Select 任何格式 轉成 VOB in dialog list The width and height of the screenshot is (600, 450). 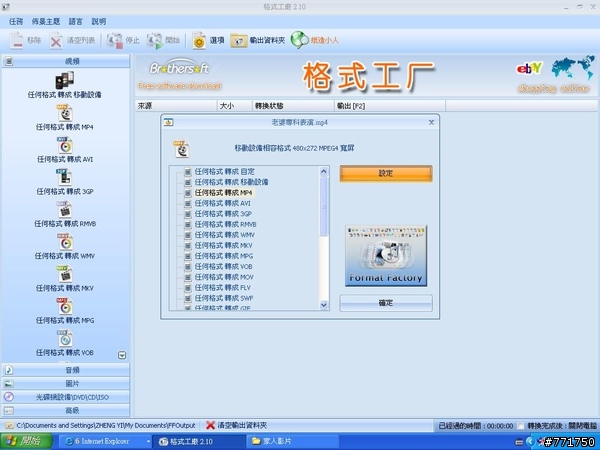pos(223,266)
